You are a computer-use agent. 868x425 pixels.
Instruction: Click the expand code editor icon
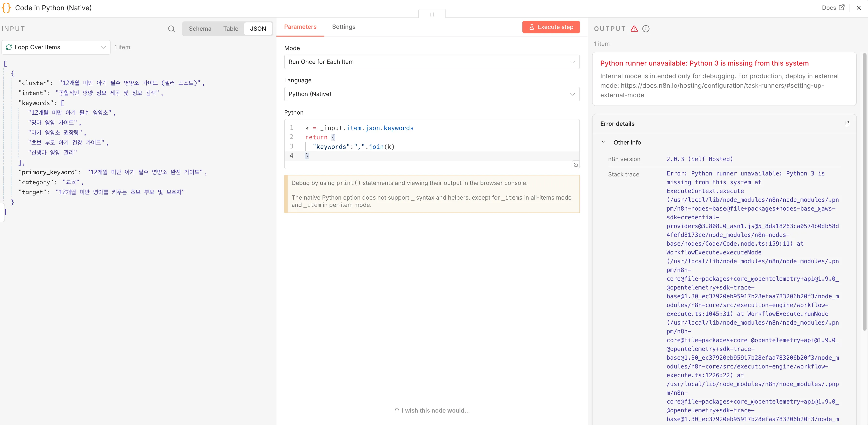pos(576,165)
